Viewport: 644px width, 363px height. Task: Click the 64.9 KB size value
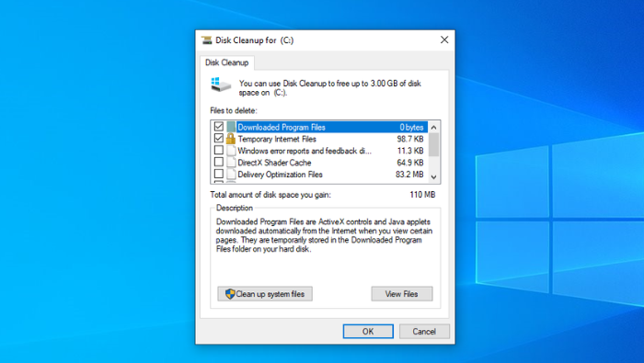click(410, 163)
